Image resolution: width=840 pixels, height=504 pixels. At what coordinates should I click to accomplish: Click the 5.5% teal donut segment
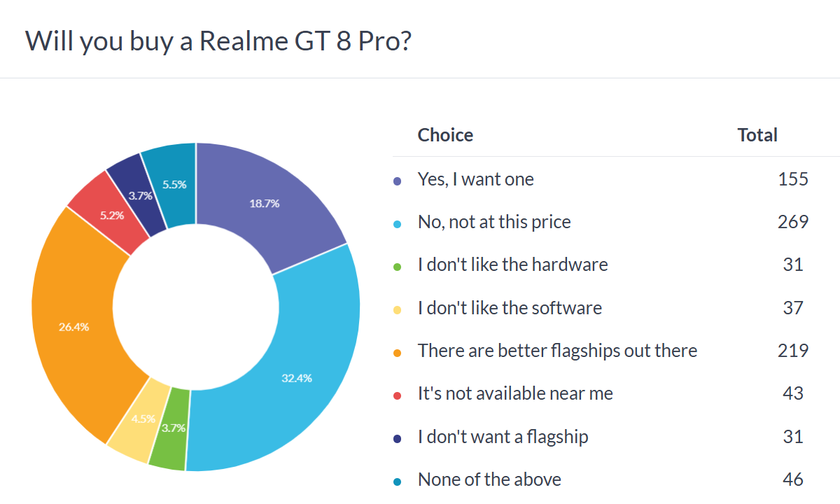pos(174,183)
